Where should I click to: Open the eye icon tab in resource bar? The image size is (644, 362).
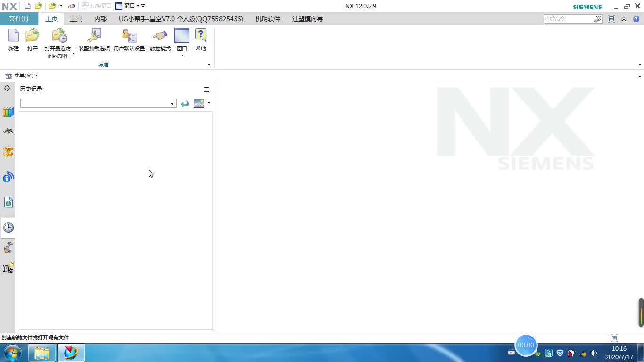tap(8, 131)
